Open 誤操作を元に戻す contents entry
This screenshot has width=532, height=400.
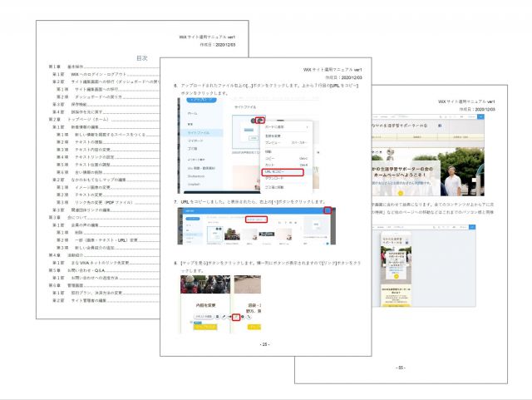[106, 111]
